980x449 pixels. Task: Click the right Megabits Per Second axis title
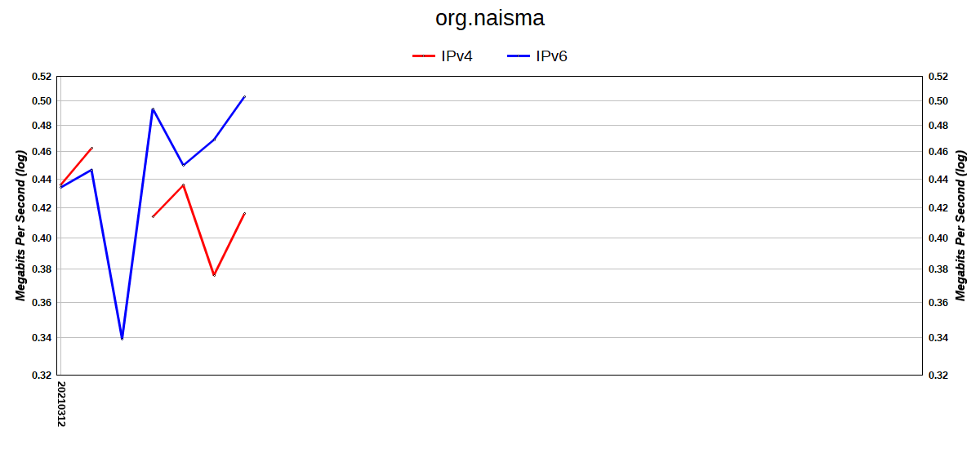point(961,225)
